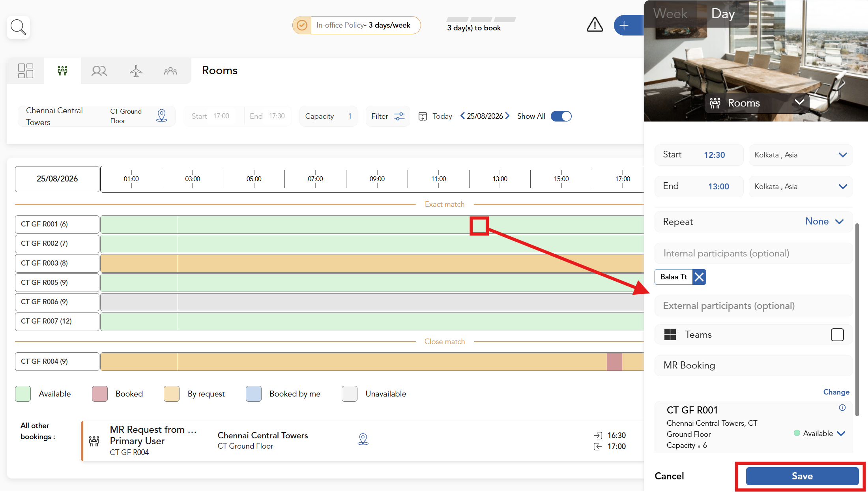
Task: Click the Booked pink legend swatch
Action: [100, 394]
